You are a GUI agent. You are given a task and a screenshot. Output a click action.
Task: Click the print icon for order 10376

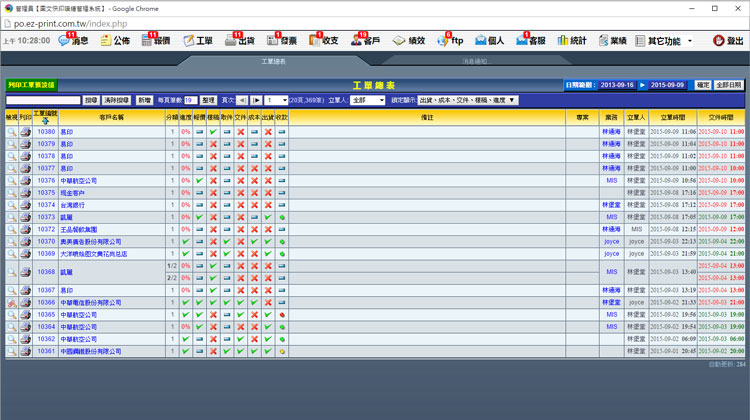tap(25, 181)
